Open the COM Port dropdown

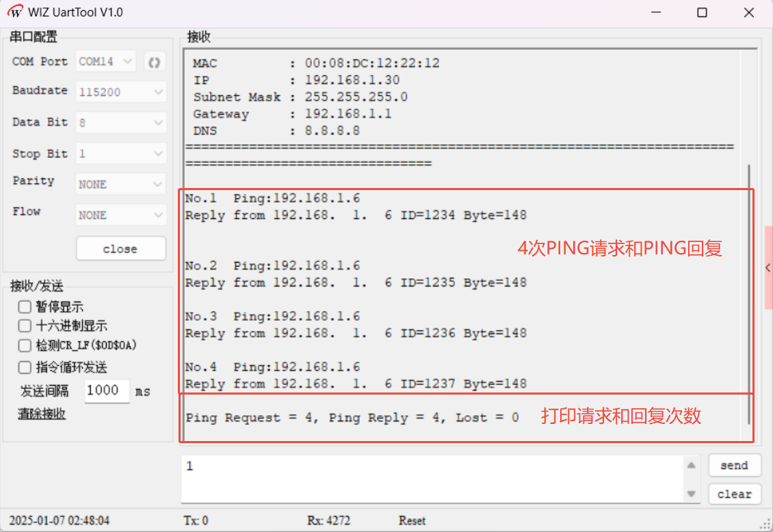point(106,62)
